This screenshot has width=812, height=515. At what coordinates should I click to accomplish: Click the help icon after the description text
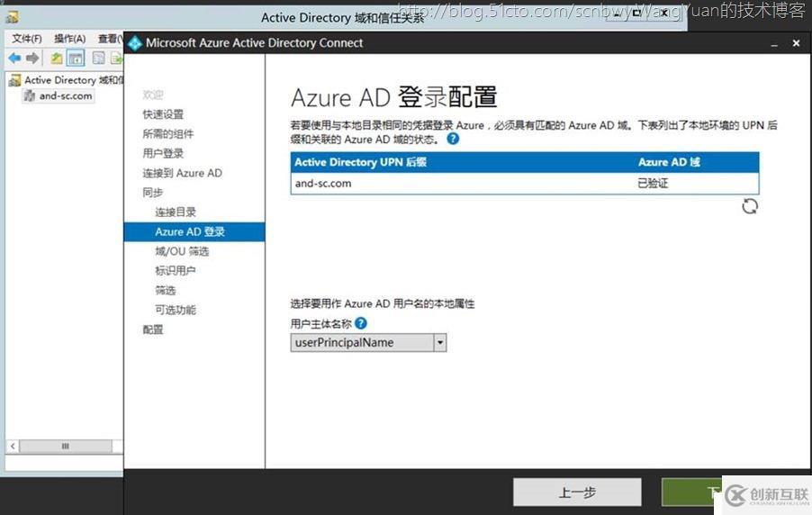point(453,140)
